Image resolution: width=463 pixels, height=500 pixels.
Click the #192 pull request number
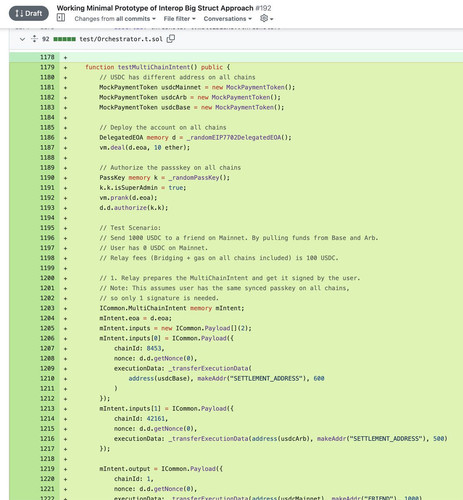coord(263,8)
